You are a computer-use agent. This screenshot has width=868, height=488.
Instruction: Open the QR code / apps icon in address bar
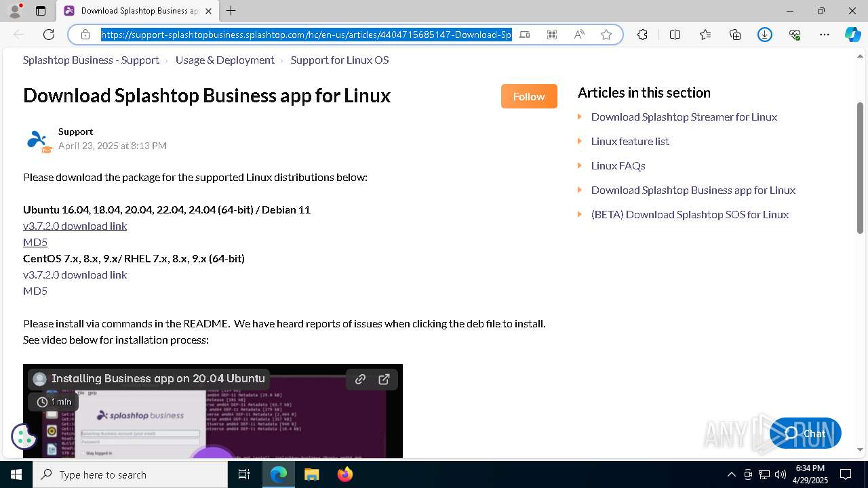point(552,35)
